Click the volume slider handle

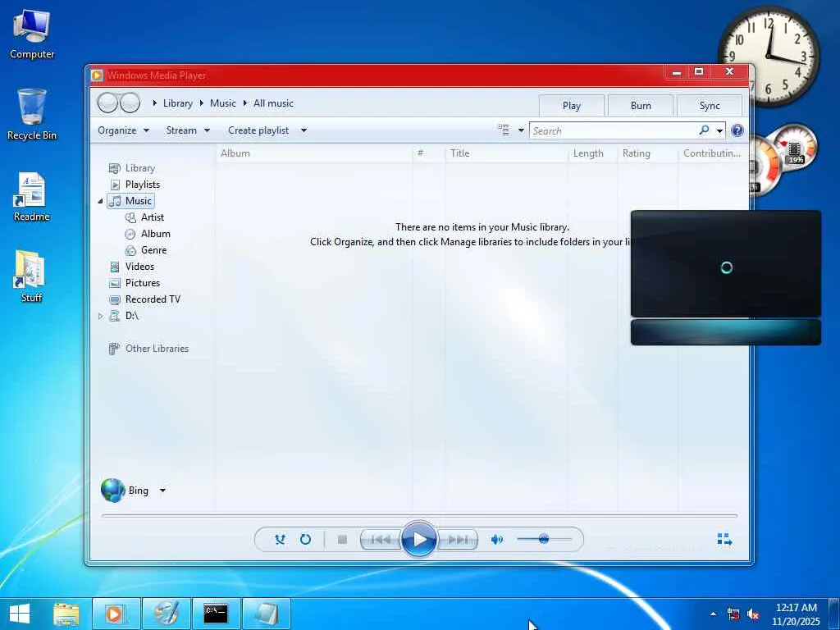pos(543,539)
